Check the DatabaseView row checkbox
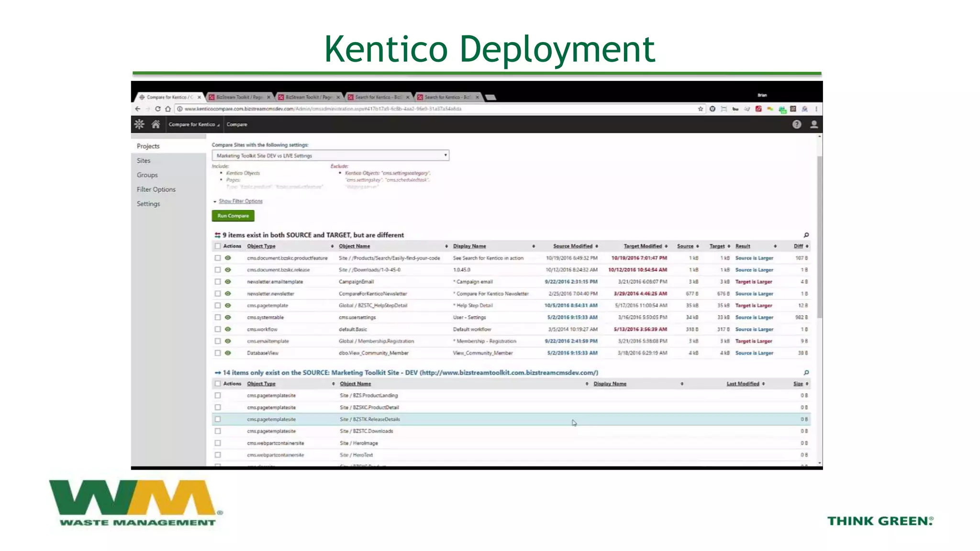 click(218, 353)
